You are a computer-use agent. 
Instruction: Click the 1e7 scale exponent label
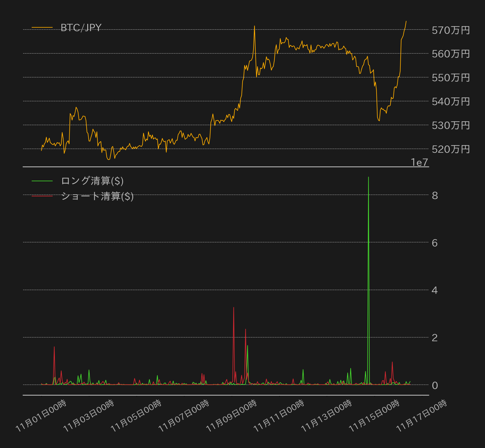[x=420, y=162]
